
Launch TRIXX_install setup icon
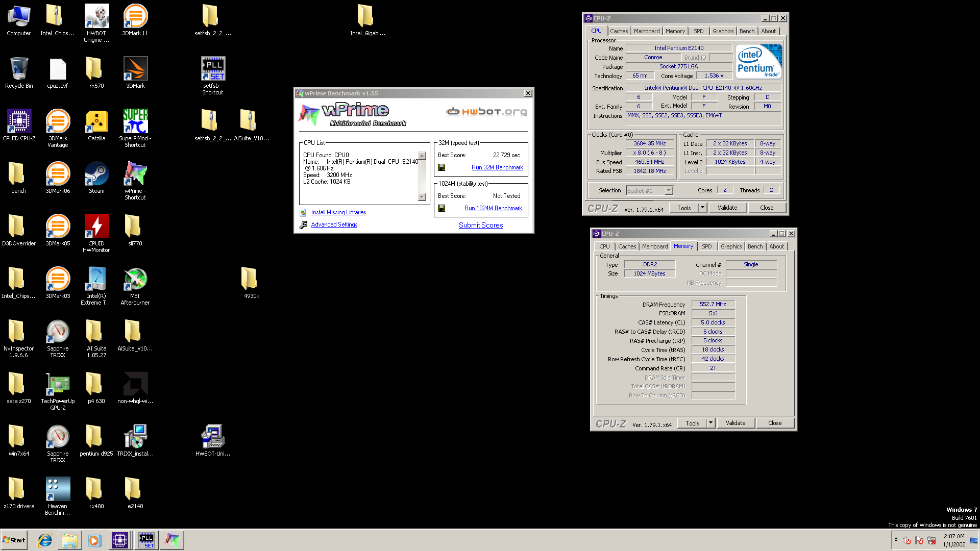pyautogui.click(x=135, y=441)
